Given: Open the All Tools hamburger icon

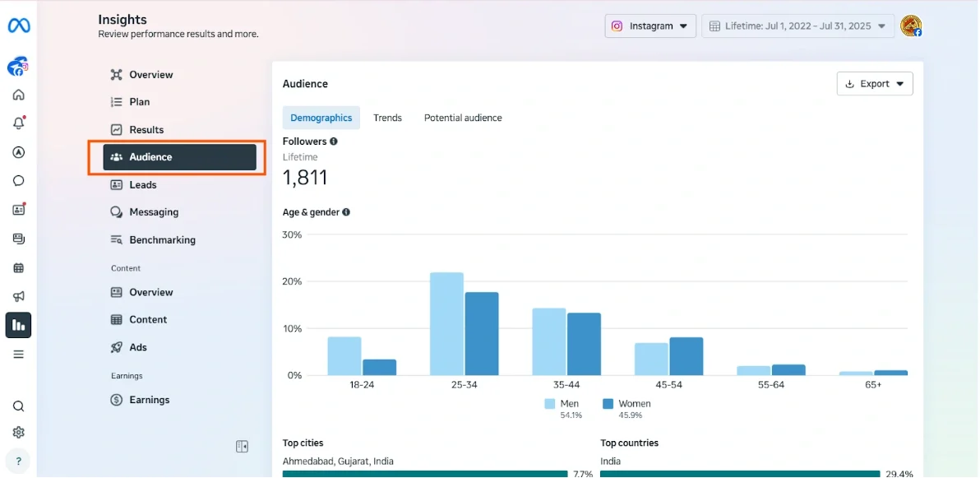Looking at the screenshot, I should coord(18,354).
